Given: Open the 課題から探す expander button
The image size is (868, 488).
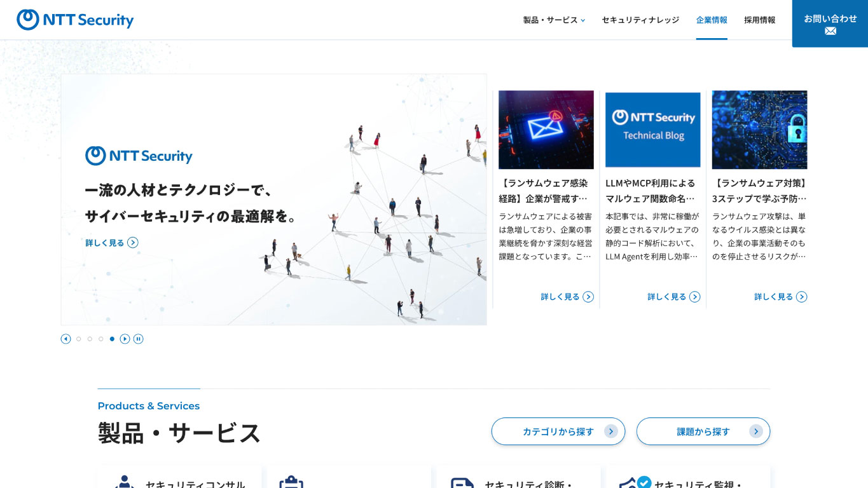Looking at the screenshot, I should [703, 431].
